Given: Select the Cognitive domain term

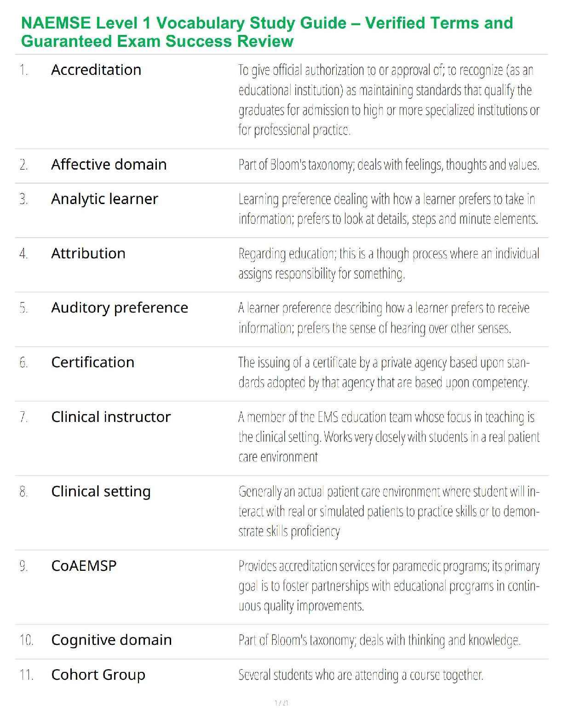Looking at the screenshot, I should click(111, 640).
